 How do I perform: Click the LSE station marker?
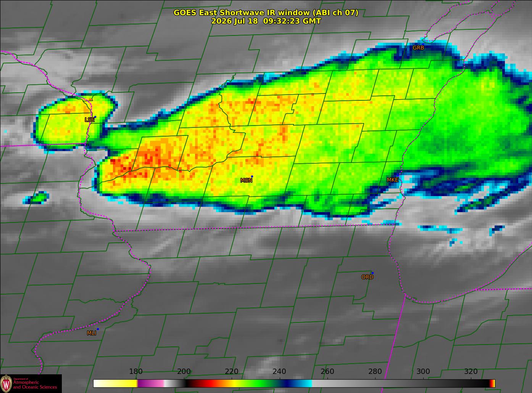[95, 117]
